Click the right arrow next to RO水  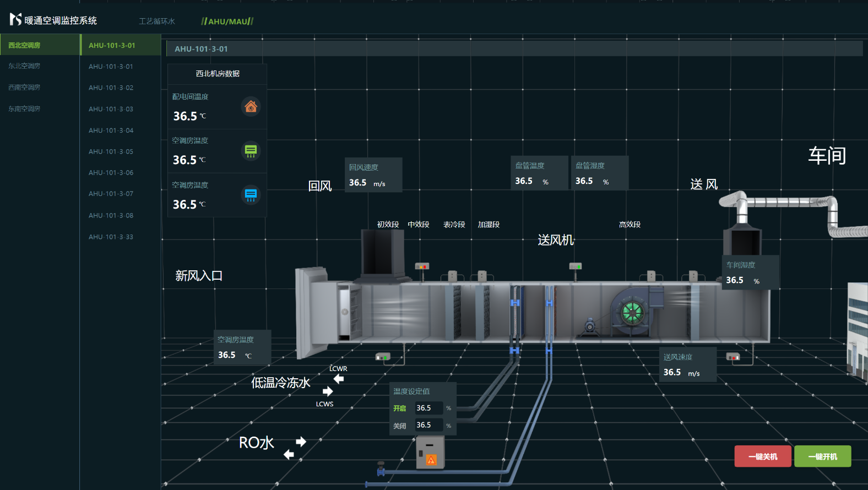[301, 442]
